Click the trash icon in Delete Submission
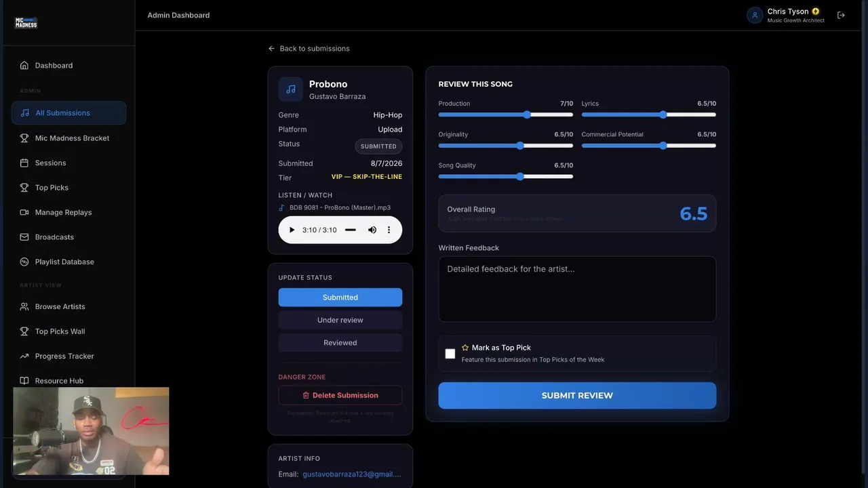This screenshot has width=868, height=488. click(306, 395)
